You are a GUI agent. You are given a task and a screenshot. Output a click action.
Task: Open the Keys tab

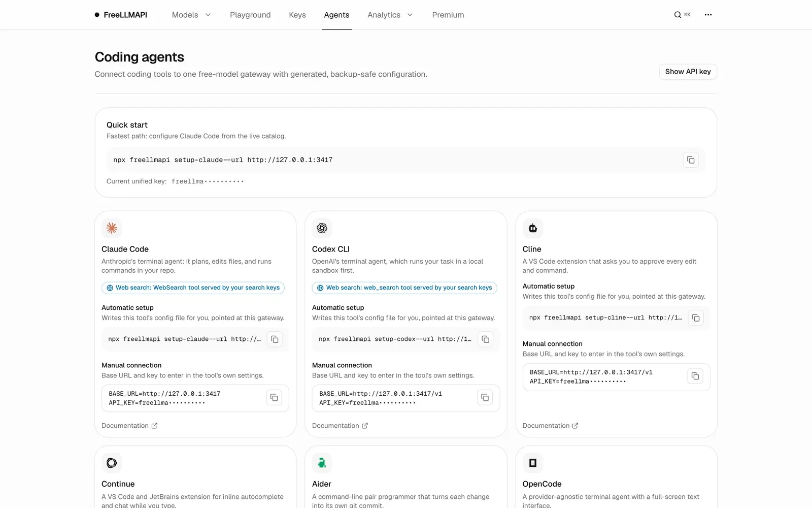pos(297,15)
